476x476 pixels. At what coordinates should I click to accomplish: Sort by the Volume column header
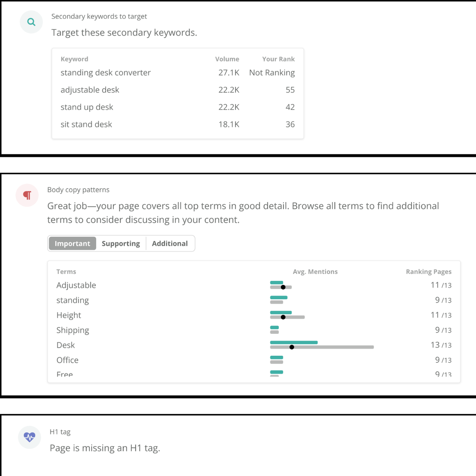(227, 59)
